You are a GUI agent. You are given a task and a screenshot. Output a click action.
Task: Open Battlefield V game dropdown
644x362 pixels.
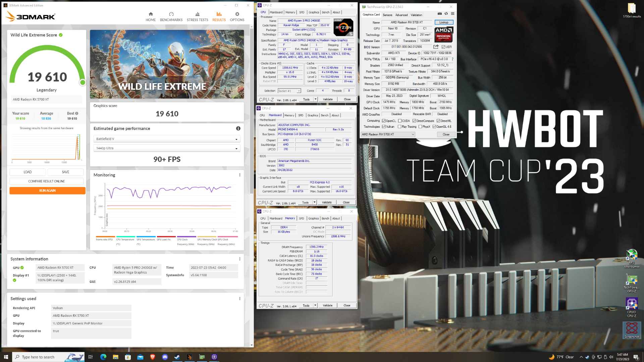click(x=167, y=139)
